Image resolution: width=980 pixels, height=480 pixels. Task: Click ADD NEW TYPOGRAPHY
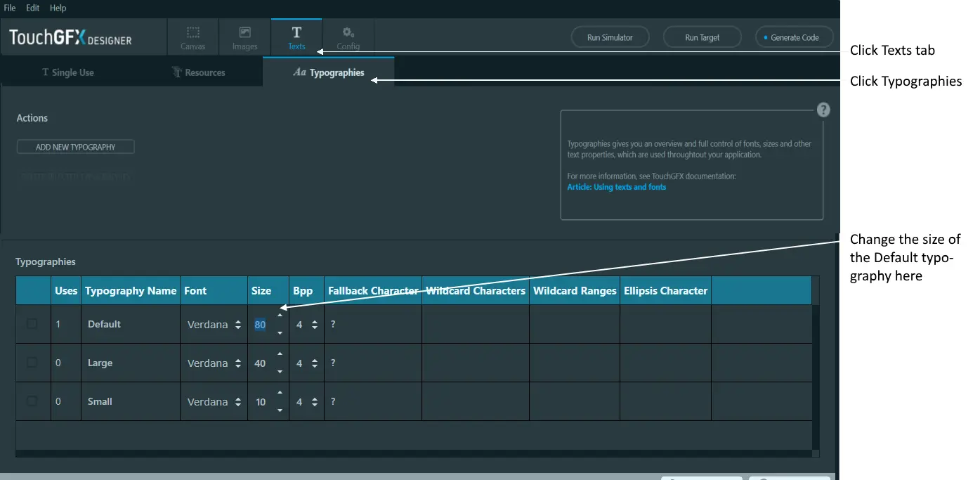pyautogui.click(x=76, y=147)
